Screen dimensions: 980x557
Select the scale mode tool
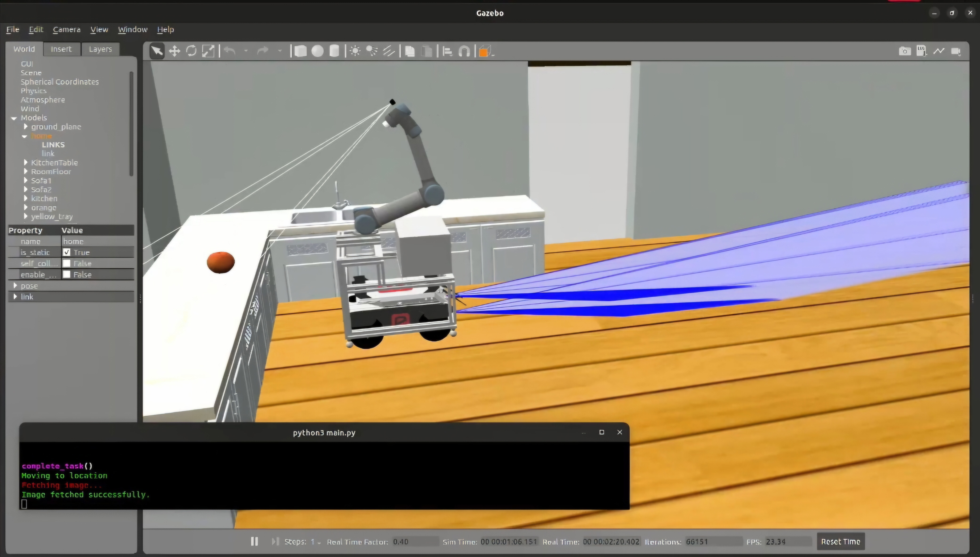208,51
